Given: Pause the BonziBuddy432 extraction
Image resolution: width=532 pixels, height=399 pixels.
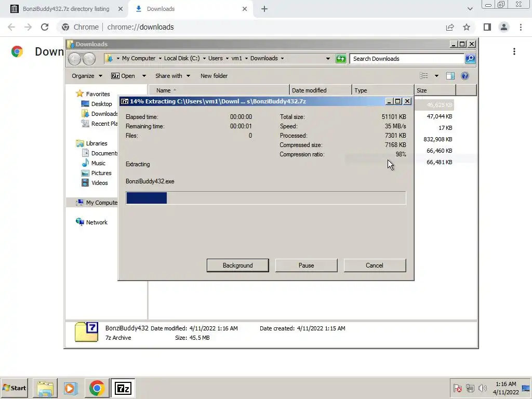Looking at the screenshot, I should [x=306, y=265].
